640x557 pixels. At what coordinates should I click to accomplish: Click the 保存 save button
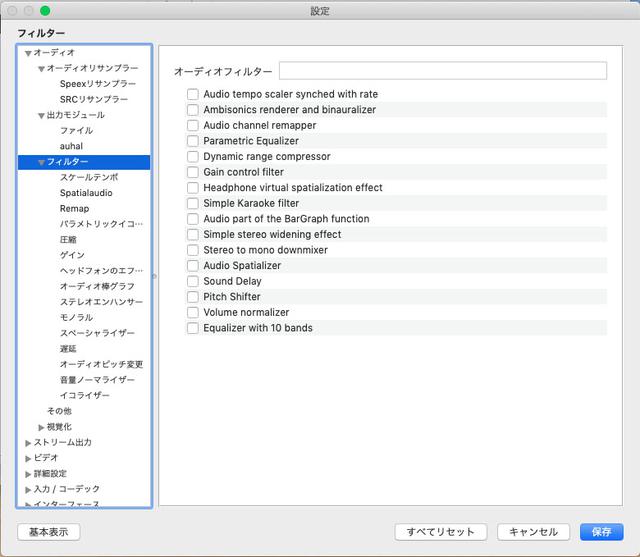(x=602, y=532)
